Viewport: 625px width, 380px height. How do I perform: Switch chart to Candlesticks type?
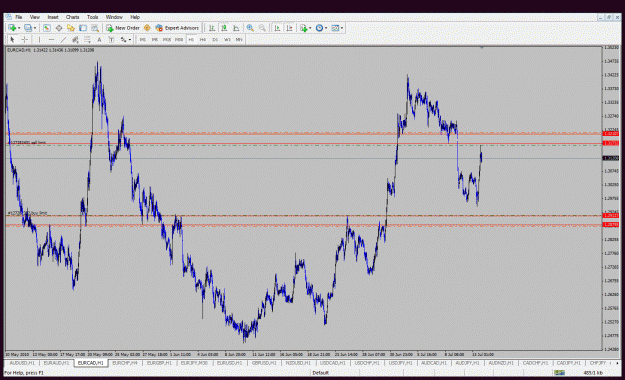(x=224, y=28)
